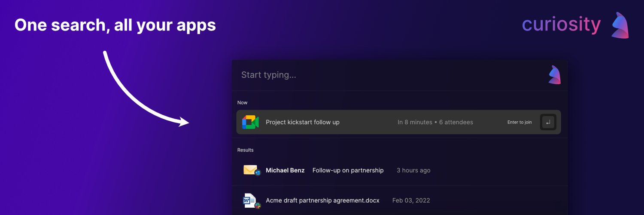
Task: Click the "Now" section heading
Action: [x=242, y=103]
